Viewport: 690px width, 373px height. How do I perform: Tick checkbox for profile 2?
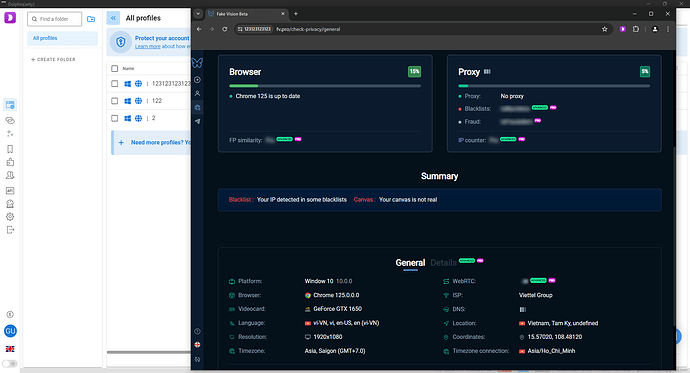pyautogui.click(x=115, y=118)
